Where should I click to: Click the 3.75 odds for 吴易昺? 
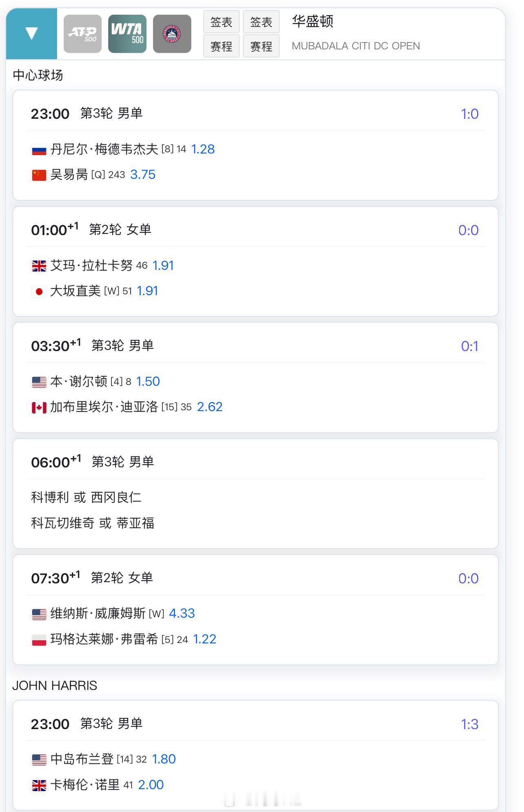pyautogui.click(x=143, y=175)
